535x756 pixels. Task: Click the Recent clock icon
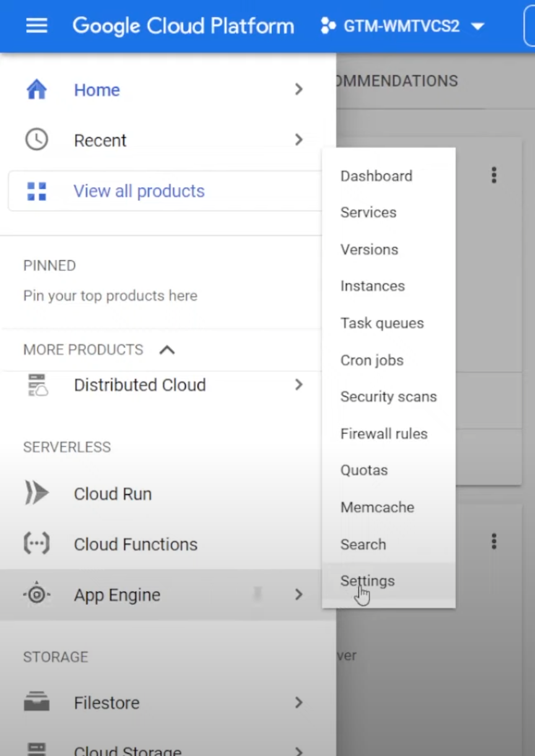coord(37,139)
